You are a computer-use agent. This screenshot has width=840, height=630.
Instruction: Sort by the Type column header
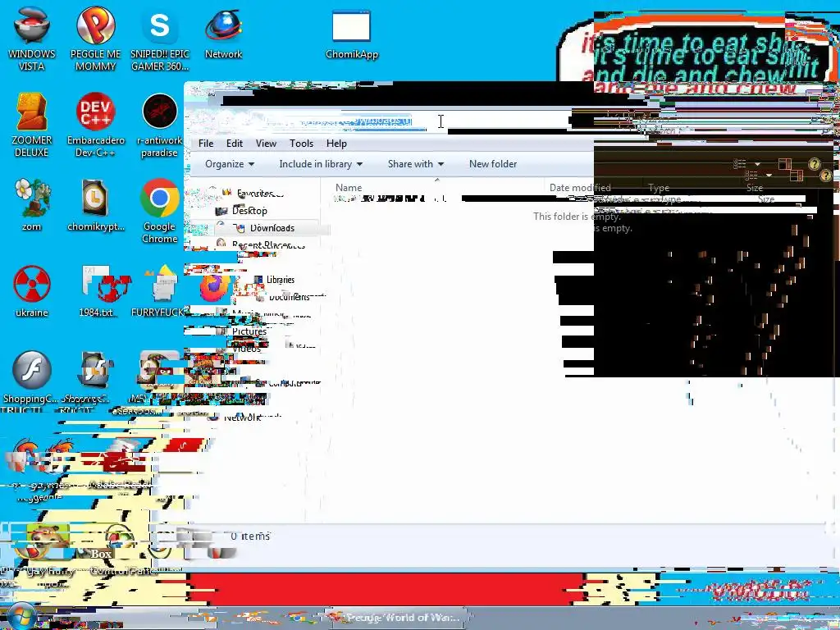click(659, 188)
